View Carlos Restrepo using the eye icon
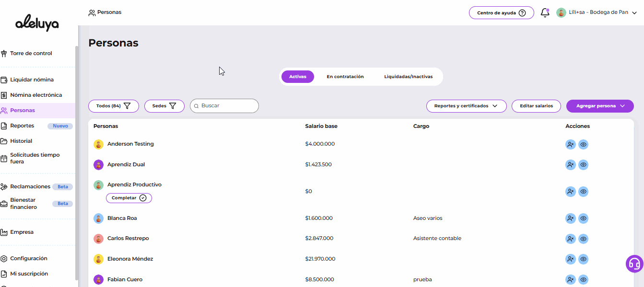The height and width of the screenshot is (287, 644). 583,239
